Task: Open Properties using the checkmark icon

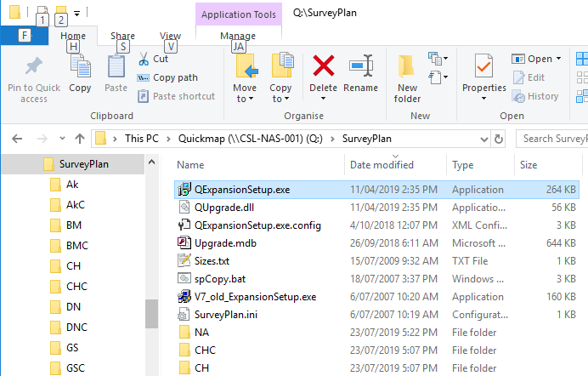Action: point(483,66)
